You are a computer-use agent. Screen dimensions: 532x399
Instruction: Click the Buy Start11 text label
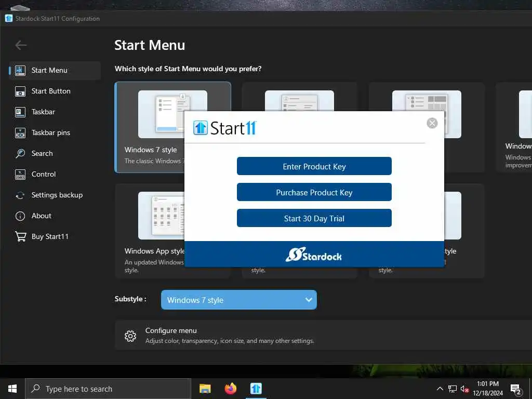tap(50, 236)
